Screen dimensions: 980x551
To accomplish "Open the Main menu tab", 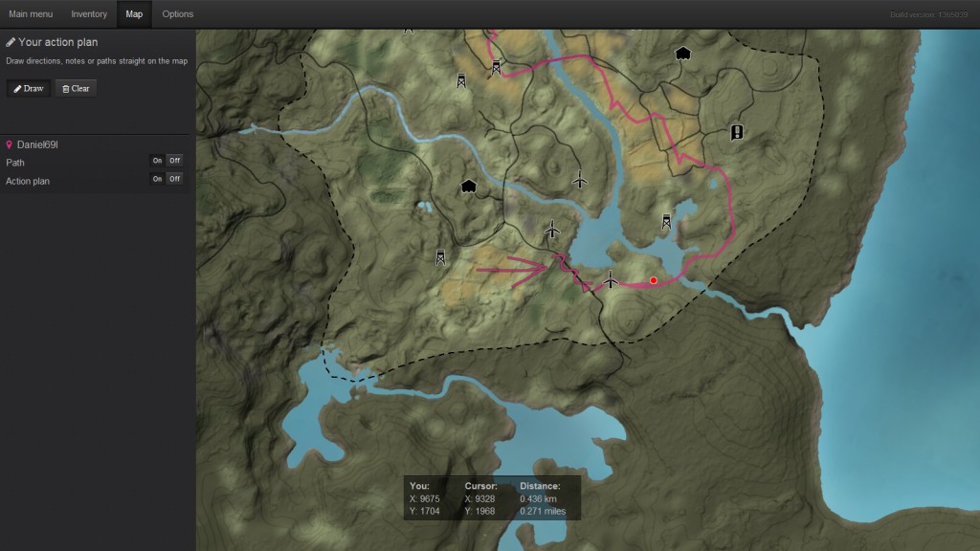I will click(31, 14).
